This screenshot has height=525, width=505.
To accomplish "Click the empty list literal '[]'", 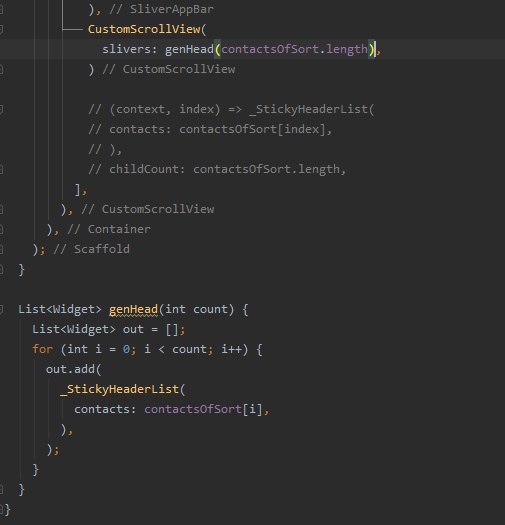I will [x=172, y=330].
